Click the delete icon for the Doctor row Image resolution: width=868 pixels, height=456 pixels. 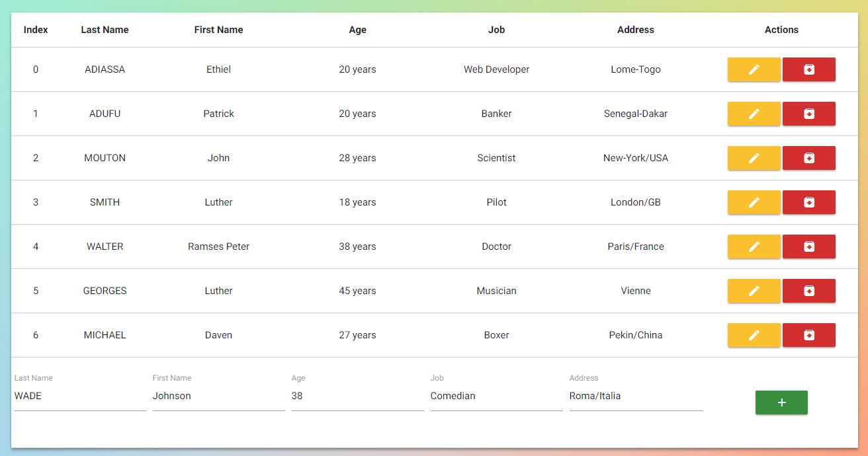(809, 247)
